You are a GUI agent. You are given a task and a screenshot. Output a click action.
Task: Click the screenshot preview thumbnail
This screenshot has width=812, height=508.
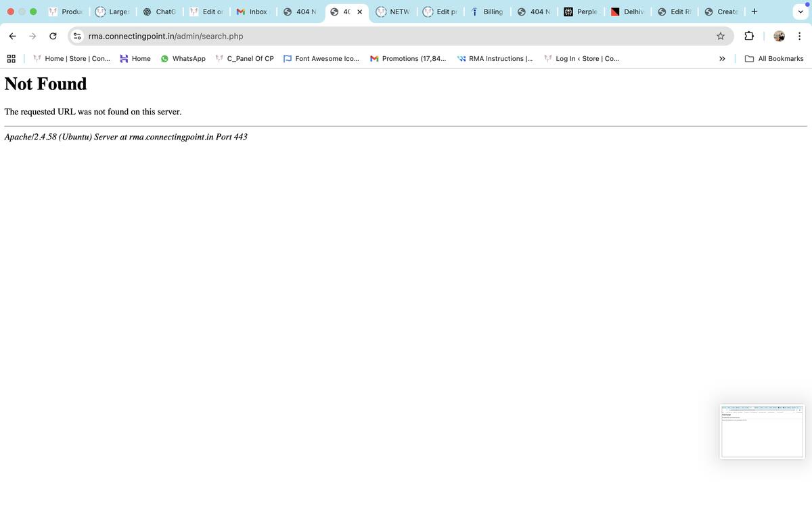(762, 431)
